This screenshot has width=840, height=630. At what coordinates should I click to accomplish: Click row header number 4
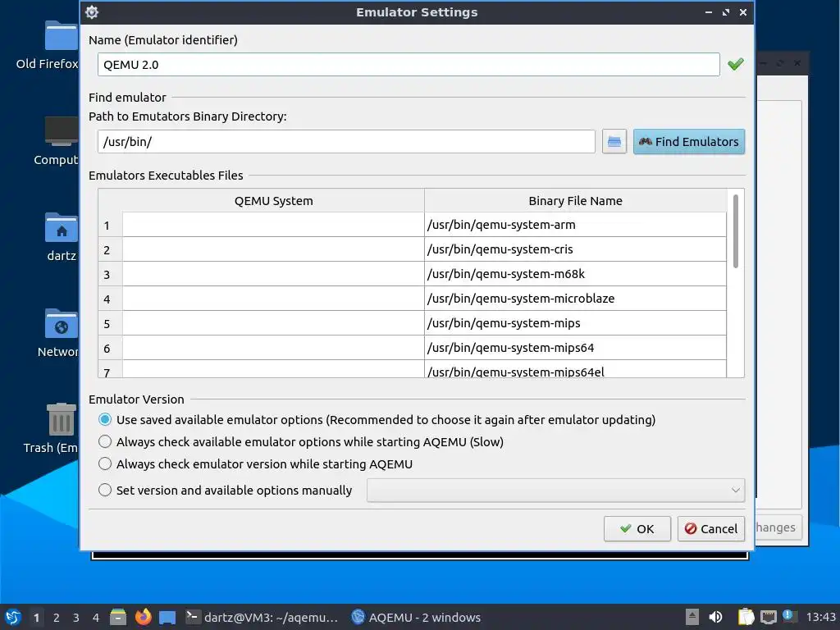point(111,299)
